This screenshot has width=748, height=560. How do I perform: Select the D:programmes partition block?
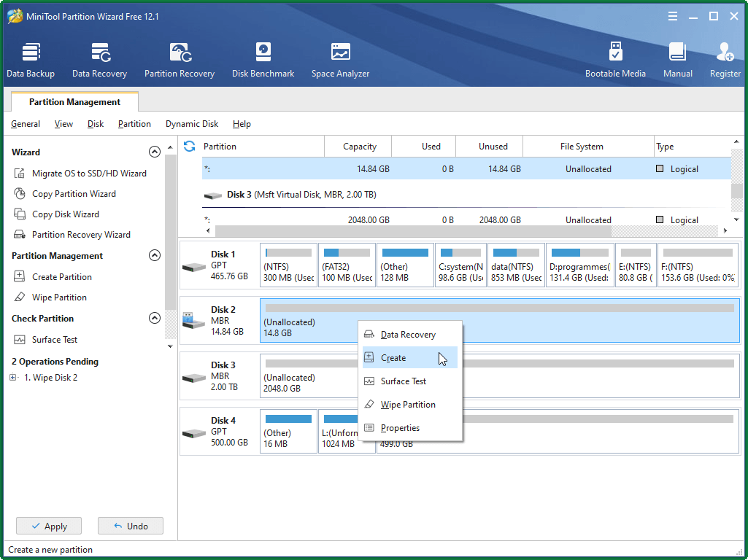click(x=579, y=265)
